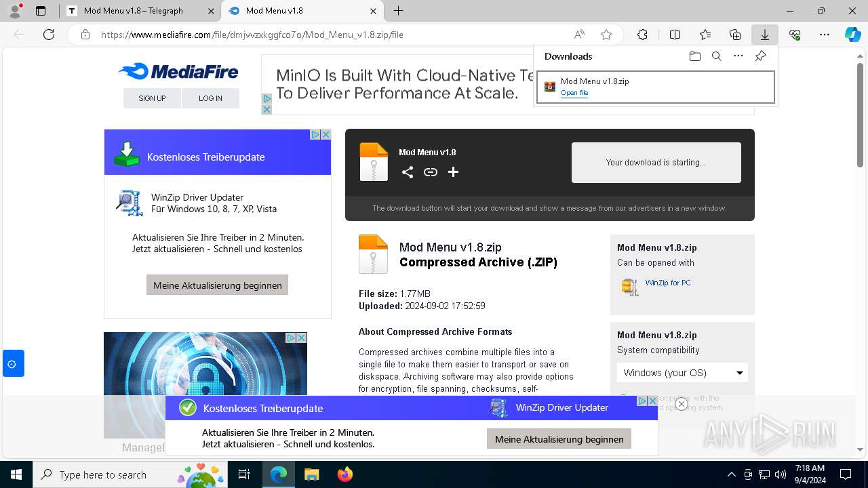The height and width of the screenshot is (488, 868).
Task: Add Mod Menu v1.8 to account plus icon
Action: [x=454, y=172]
